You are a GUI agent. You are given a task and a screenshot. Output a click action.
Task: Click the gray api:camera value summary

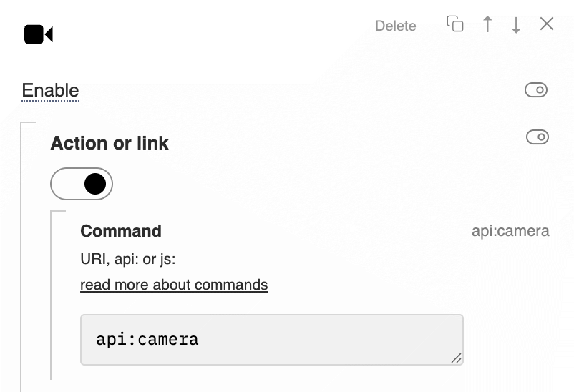tap(510, 231)
